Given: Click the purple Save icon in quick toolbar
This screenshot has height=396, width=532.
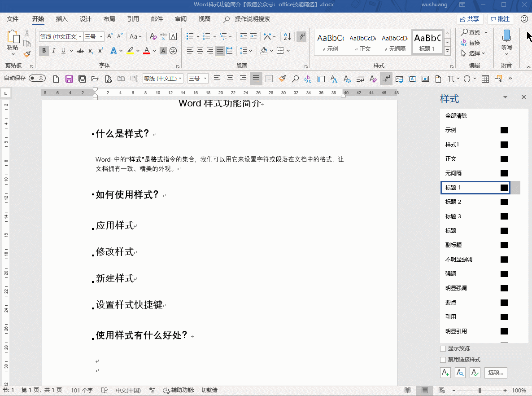Looking at the screenshot, I should coord(69,79).
